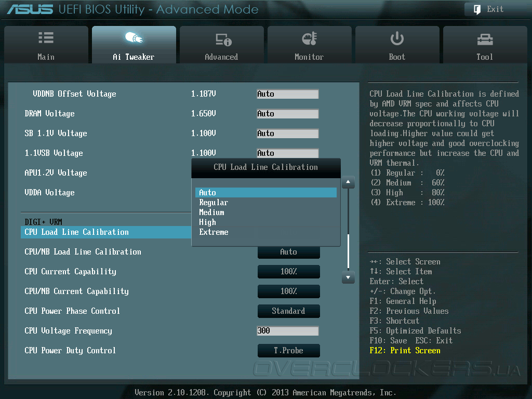Image resolution: width=532 pixels, height=399 pixels.
Task: Select the VDDA Voltage label
Action: [x=49, y=193]
